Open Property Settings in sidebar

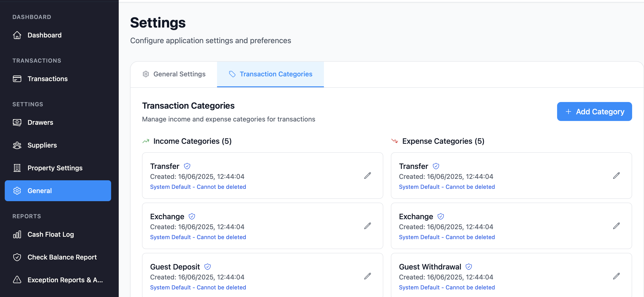pos(55,168)
